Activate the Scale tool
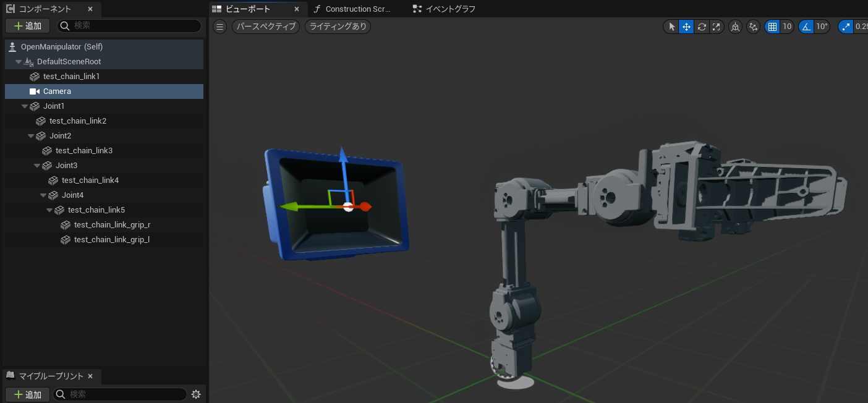 click(x=717, y=27)
